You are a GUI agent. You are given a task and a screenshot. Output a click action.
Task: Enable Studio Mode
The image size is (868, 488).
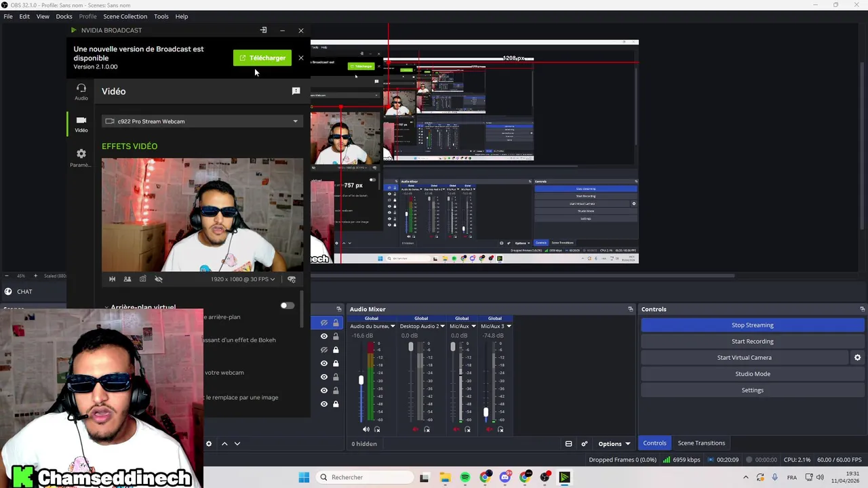coord(752,374)
